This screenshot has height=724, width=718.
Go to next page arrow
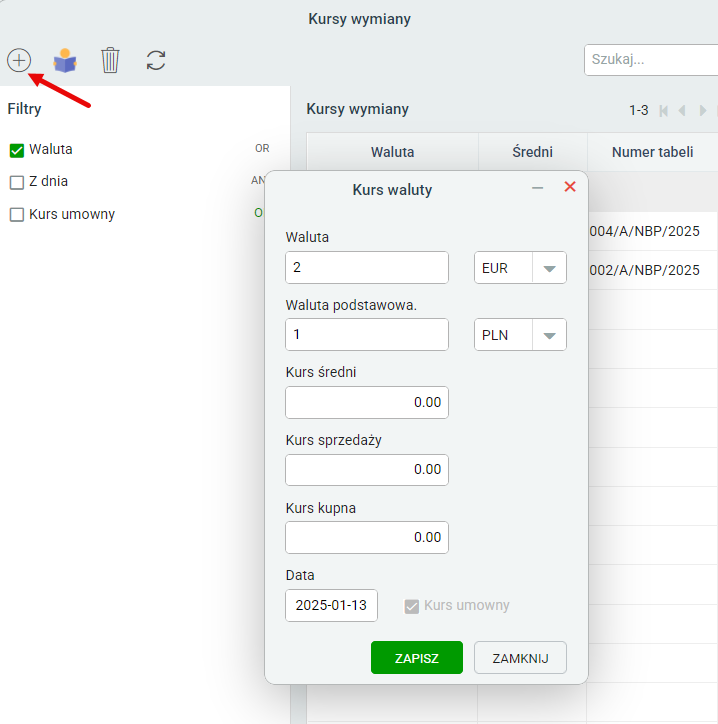point(702,111)
